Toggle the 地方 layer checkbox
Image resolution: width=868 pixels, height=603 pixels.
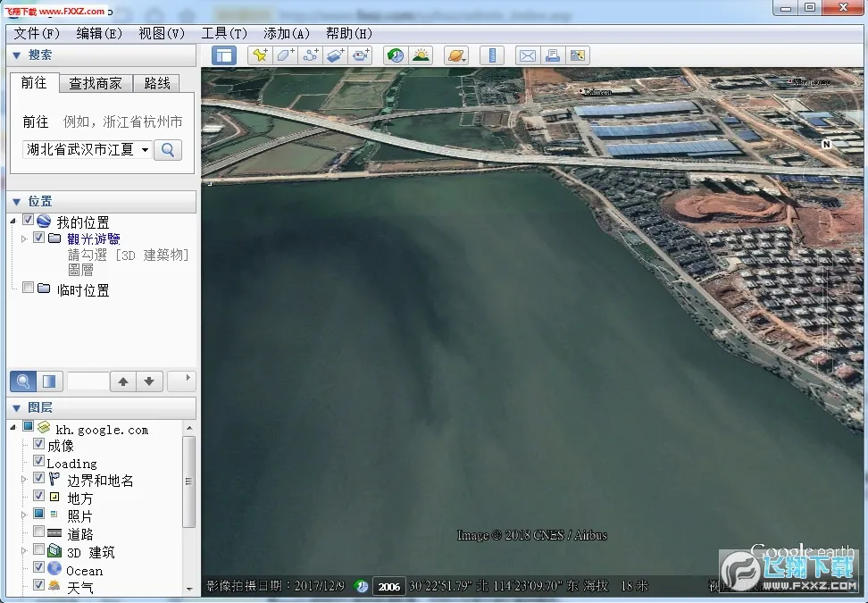[x=38, y=496]
